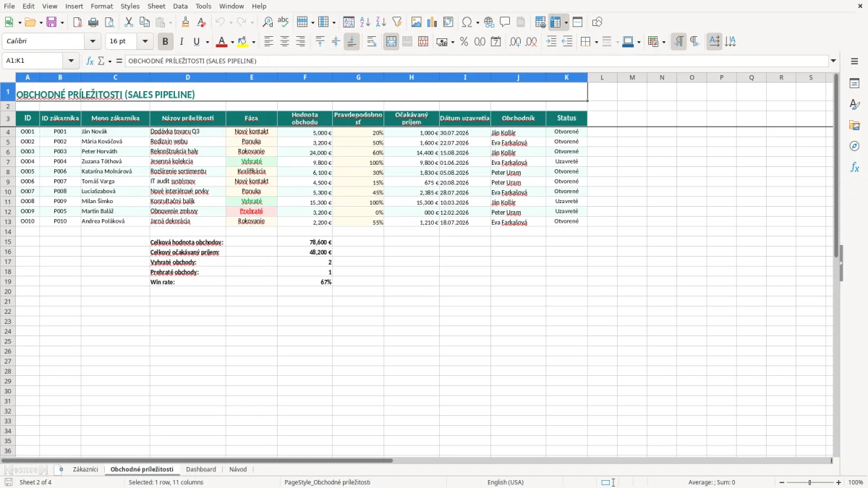Sort ascending

365,22
